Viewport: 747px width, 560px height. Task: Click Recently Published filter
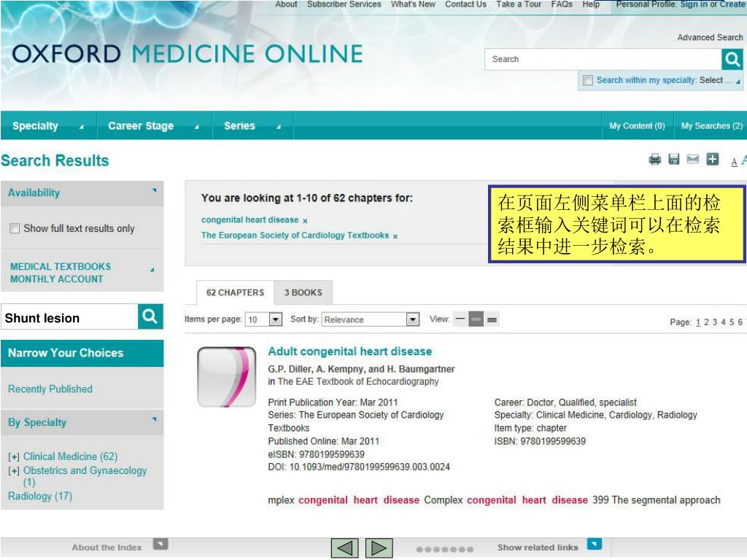50,389
